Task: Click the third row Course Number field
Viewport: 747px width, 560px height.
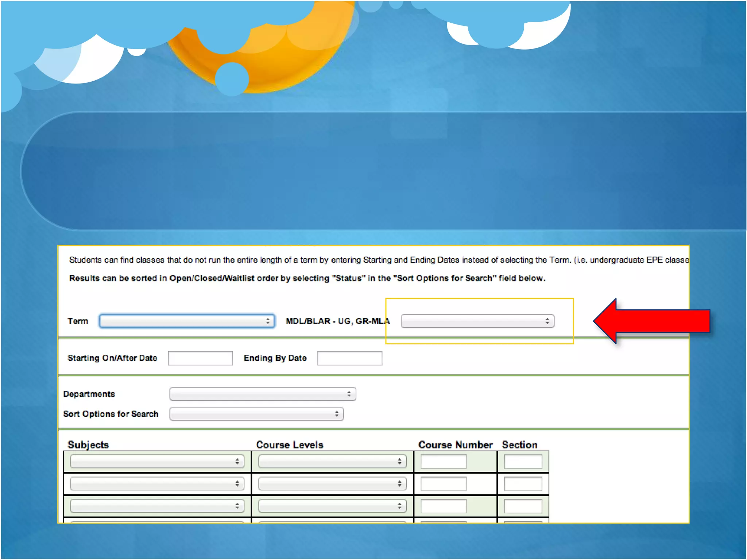Action: click(x=443, y=506)
